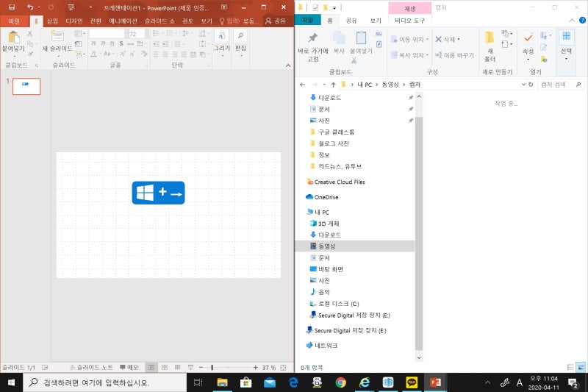588x392 pixels.
Task: Switch PowerPoint to normal view icon
Action: click(151, 367)
